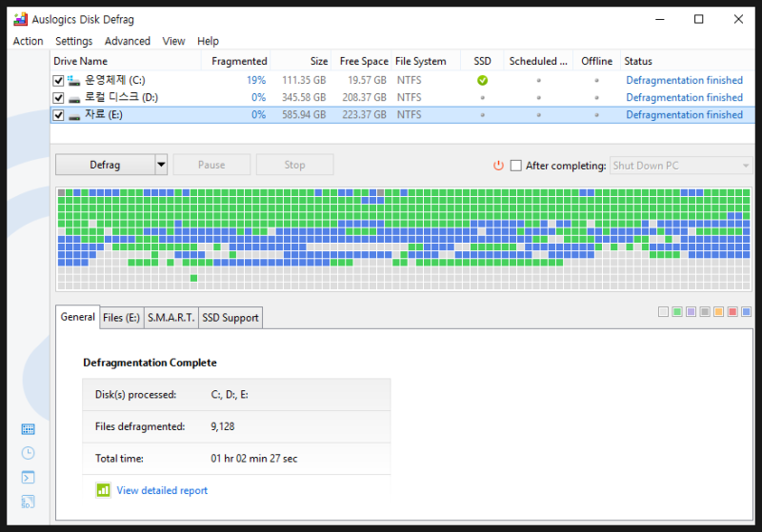Viewport: 762px width, 532px height.
Task: Open the View detailed report link
Action: click(162, 490)
